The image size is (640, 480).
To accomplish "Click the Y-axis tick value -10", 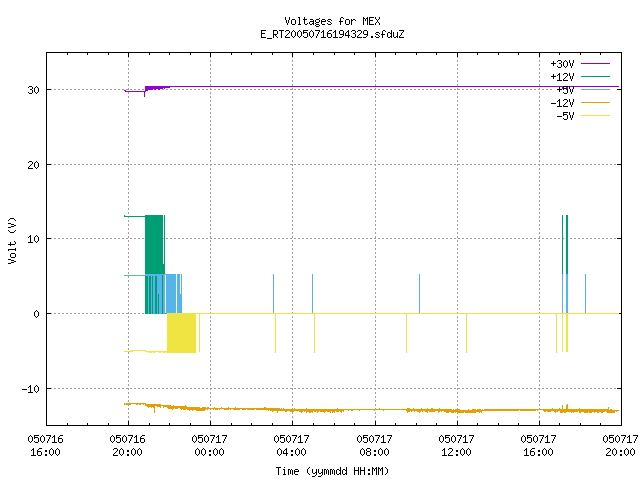I will click(31, 389).
